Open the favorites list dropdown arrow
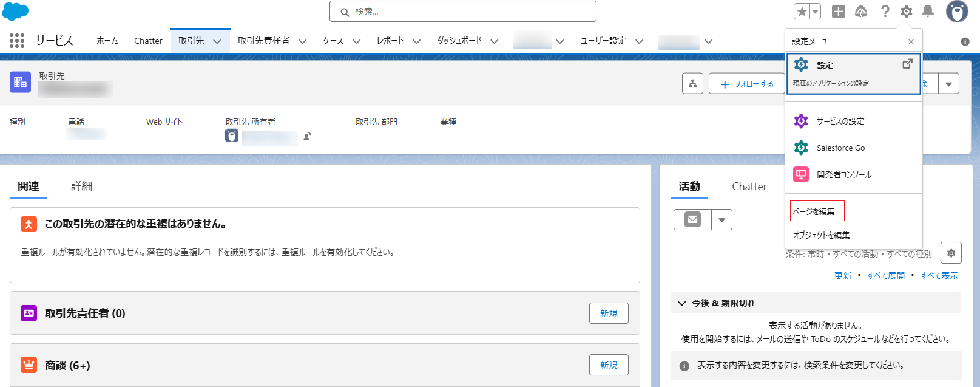980x387 pixels. pos(816,12)
